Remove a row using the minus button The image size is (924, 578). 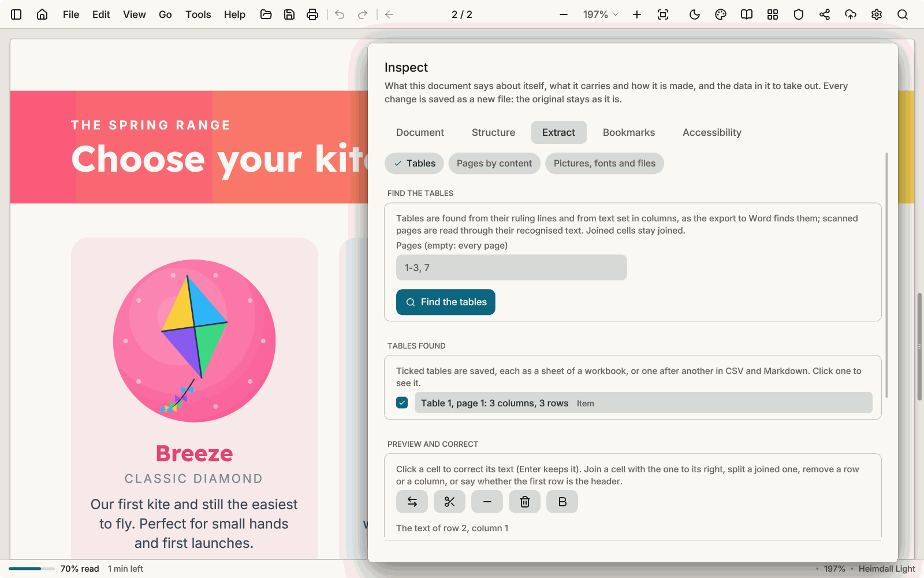pyautogui.click(x=487, y=502)
